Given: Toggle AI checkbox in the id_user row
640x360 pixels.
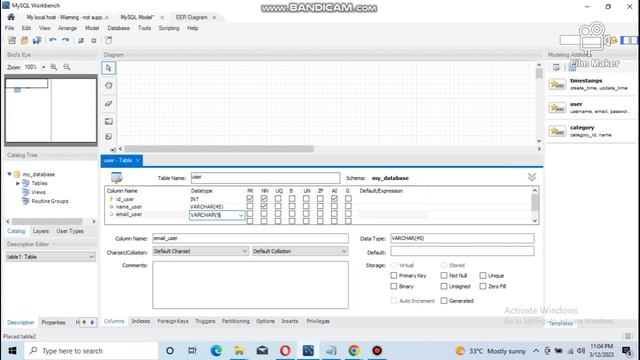Looking at the screenshot, I should (x=334, y=199).
